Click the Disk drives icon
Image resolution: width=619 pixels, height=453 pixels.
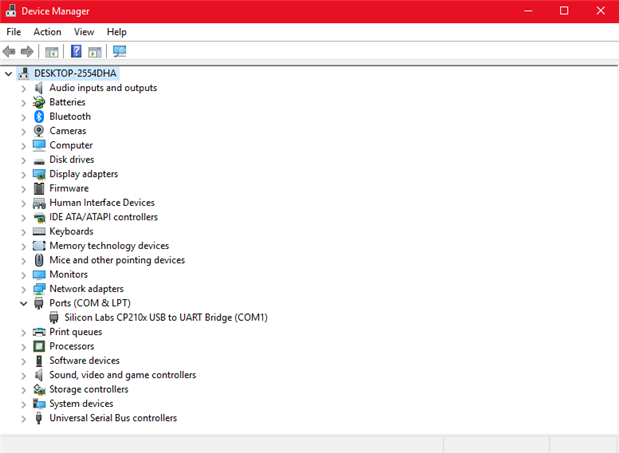pyautogui.click(x=39, y=161)
